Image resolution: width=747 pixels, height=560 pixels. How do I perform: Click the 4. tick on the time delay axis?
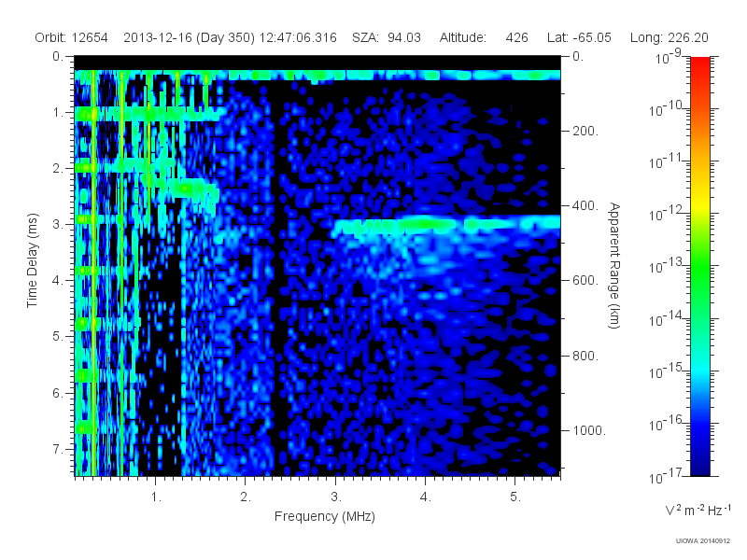click(x=58, y=281)
